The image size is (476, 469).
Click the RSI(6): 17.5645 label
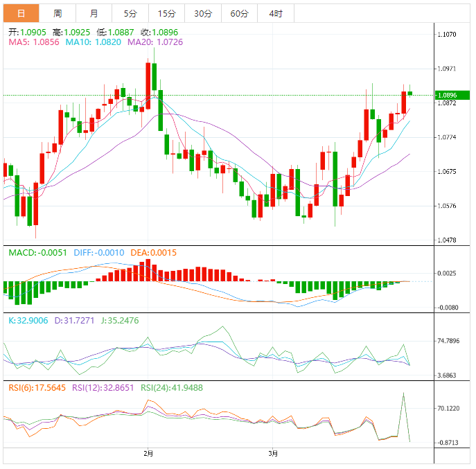tap(37, 388)
